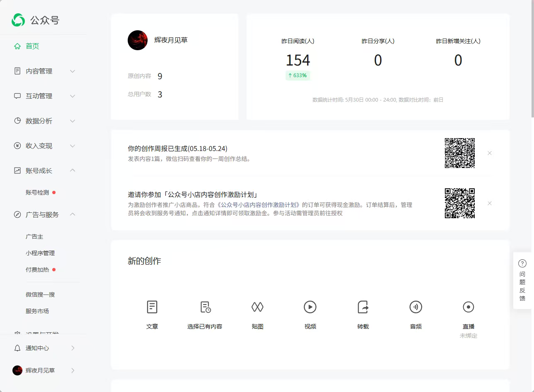Image resolution: width=534 pixels, height=392 pixels.
Task: View the 原创内容 count of 9
Action: click(160, 76)
